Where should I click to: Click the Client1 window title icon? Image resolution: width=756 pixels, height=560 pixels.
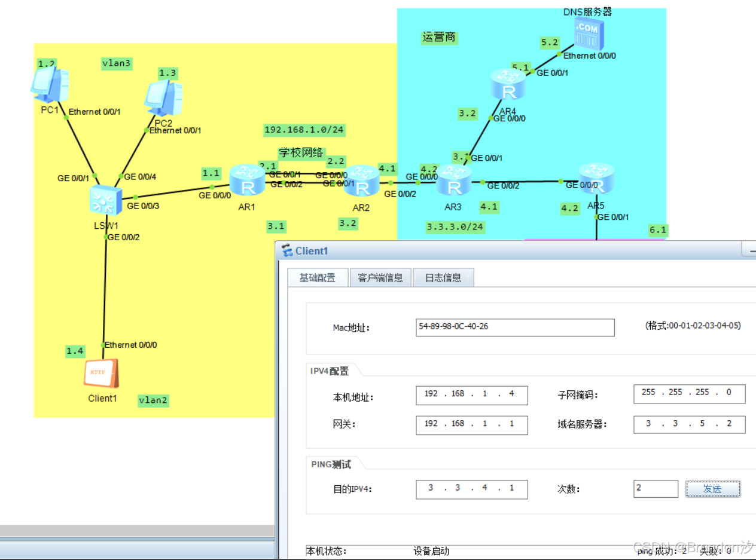[288, 251]
